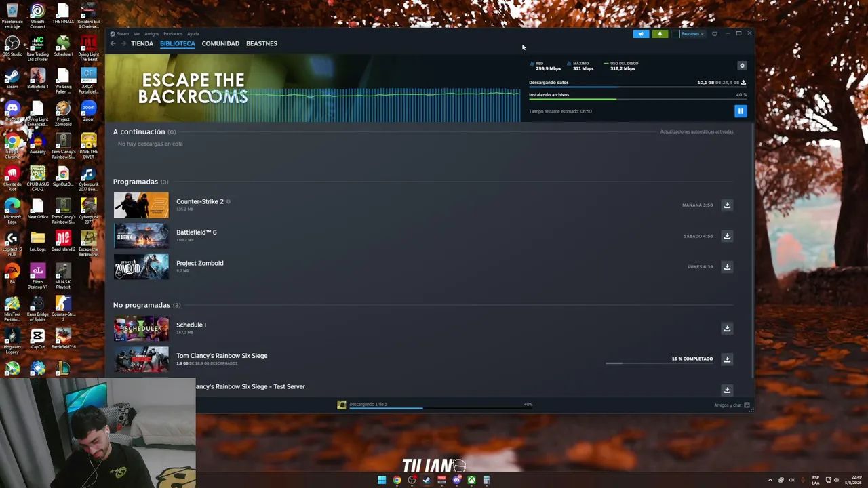Pause the Escape the Backrooms download
This screenshot has width=868, height=488.
[741, 111]
